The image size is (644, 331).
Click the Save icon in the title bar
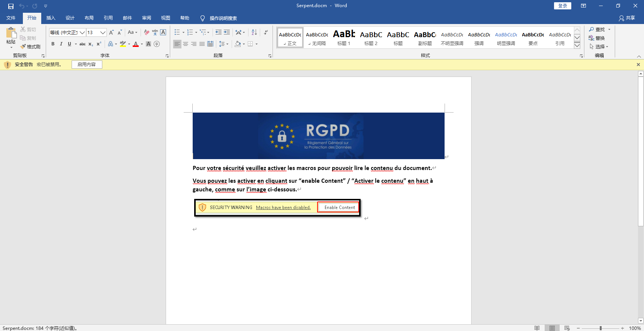[11, 6]
